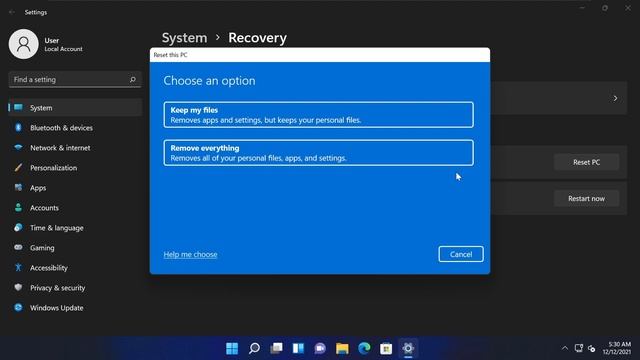Open Teams Chat from the taskbar
This screenshot has height=360, width=640.
(320, 348)
